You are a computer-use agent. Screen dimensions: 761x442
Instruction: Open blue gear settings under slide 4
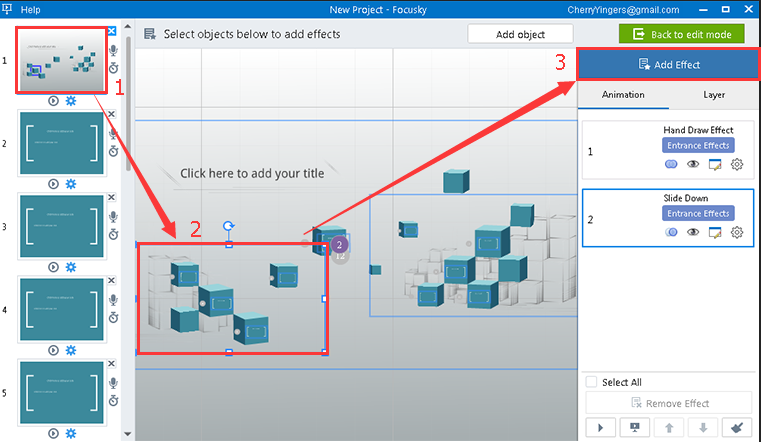click(x=71, y=350)
